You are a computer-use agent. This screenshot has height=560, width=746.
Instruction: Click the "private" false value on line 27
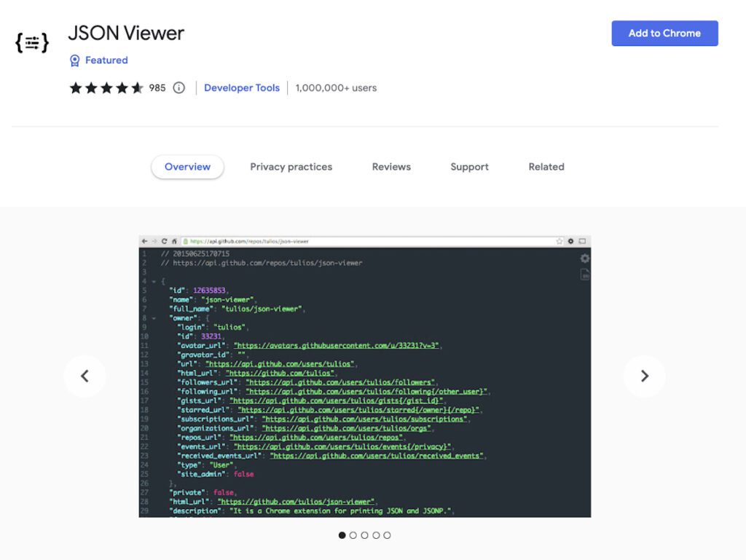[x=224, y=493]
